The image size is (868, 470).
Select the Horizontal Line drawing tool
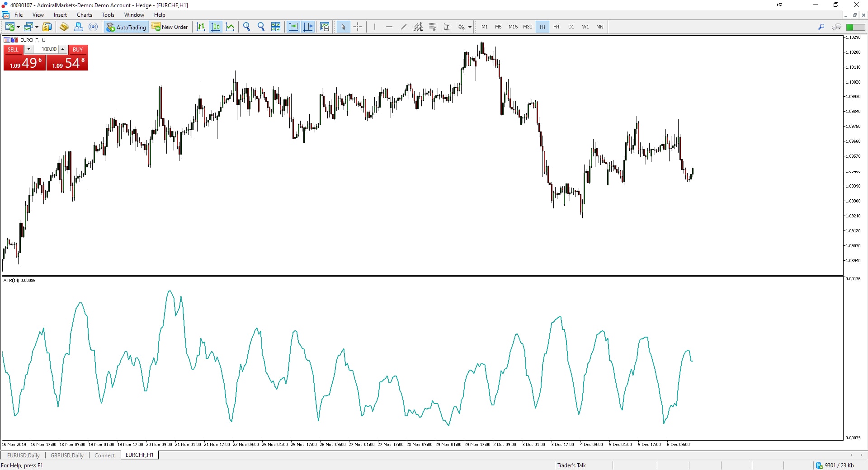point(389,27)
